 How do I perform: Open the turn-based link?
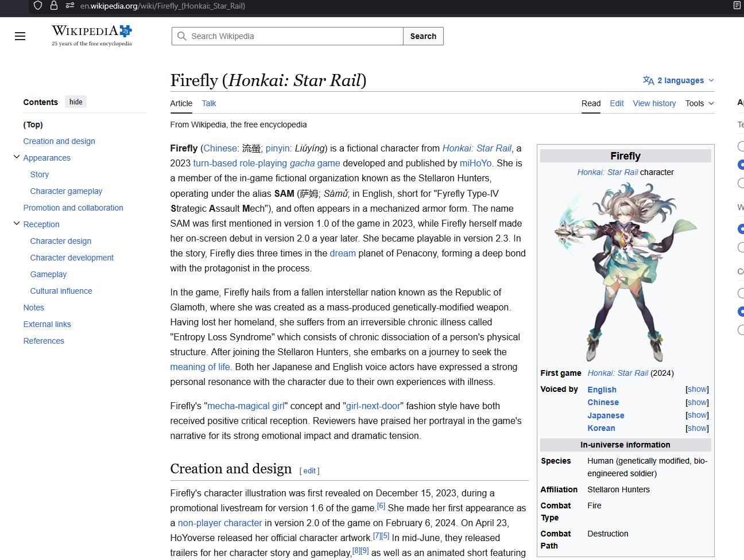point(215,163)
